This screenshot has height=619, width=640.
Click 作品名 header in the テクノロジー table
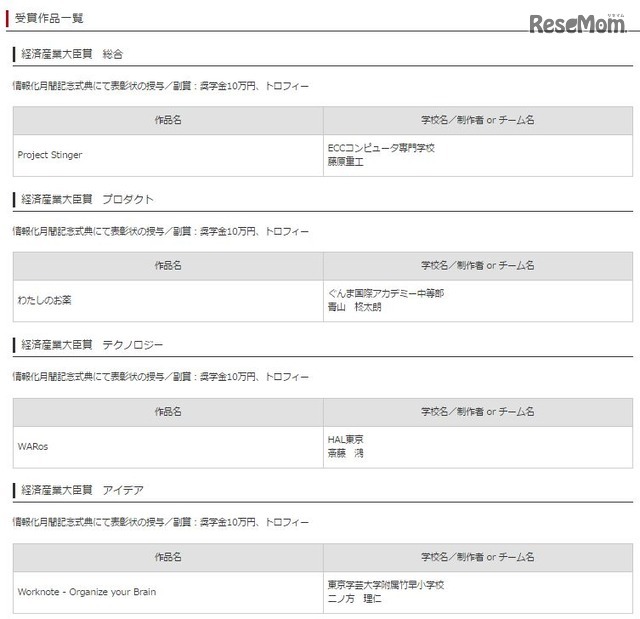pos(168,412)
